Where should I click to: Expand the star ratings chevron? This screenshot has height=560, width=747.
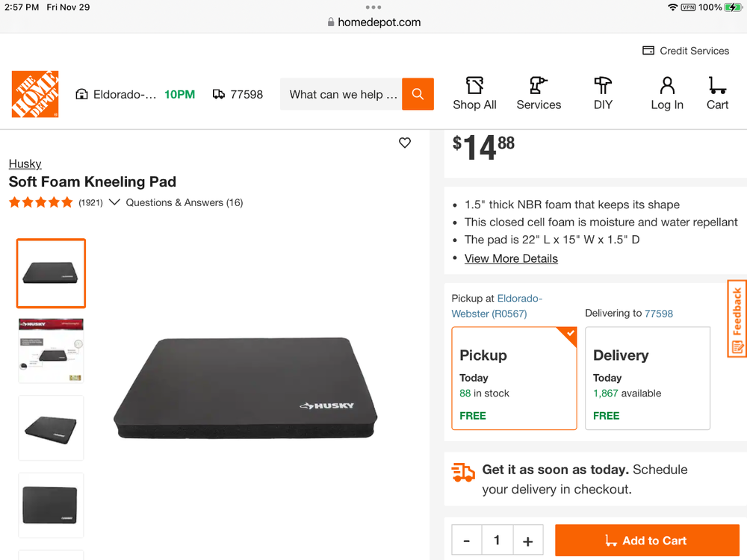coord(114,202)
